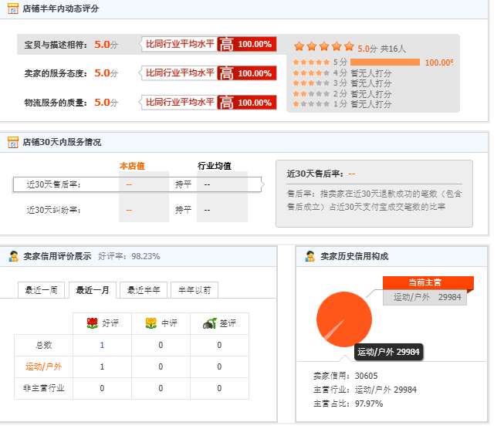Click the orange 5分 rating bar
Image resolution: width=504 pixels, height=439 pixels.
[384, 62]
